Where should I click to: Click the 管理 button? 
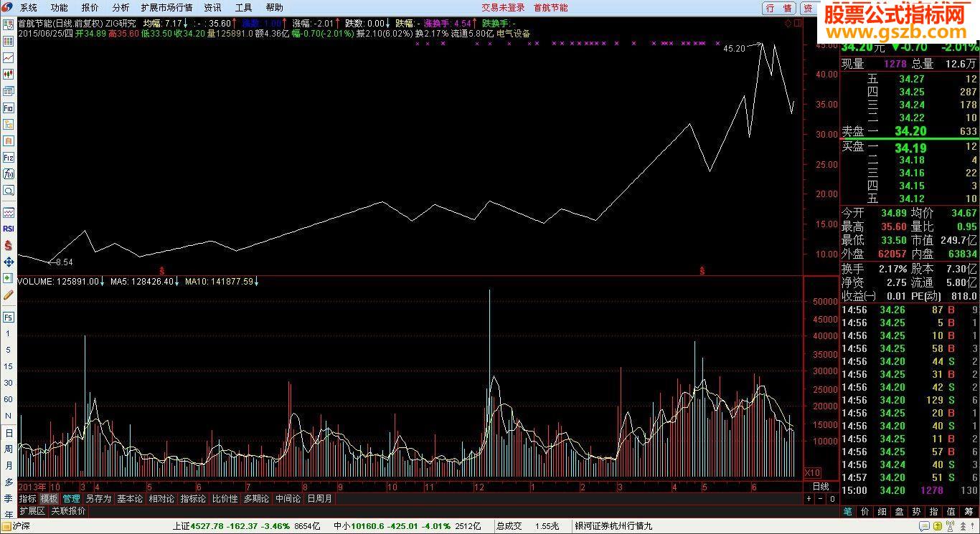click(71, 499)
